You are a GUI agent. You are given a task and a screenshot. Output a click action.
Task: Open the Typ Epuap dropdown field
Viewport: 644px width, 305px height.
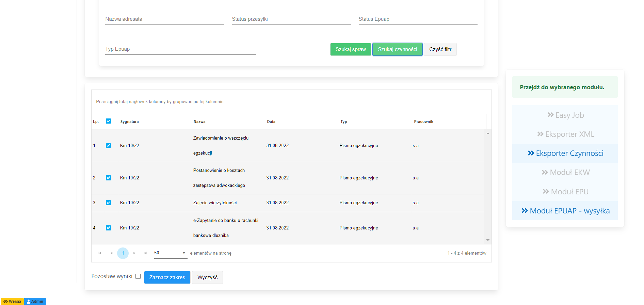coord(180,49)
